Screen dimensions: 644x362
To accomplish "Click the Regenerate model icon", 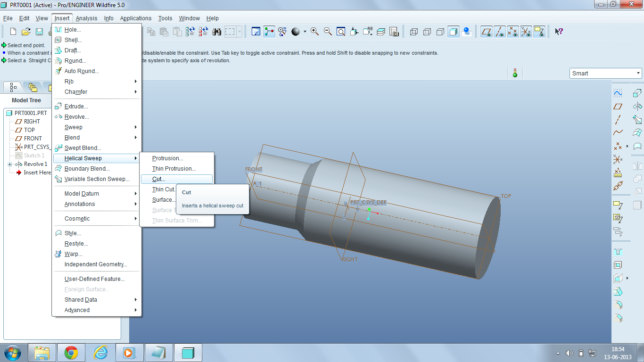I will click(x=190, y=32).
